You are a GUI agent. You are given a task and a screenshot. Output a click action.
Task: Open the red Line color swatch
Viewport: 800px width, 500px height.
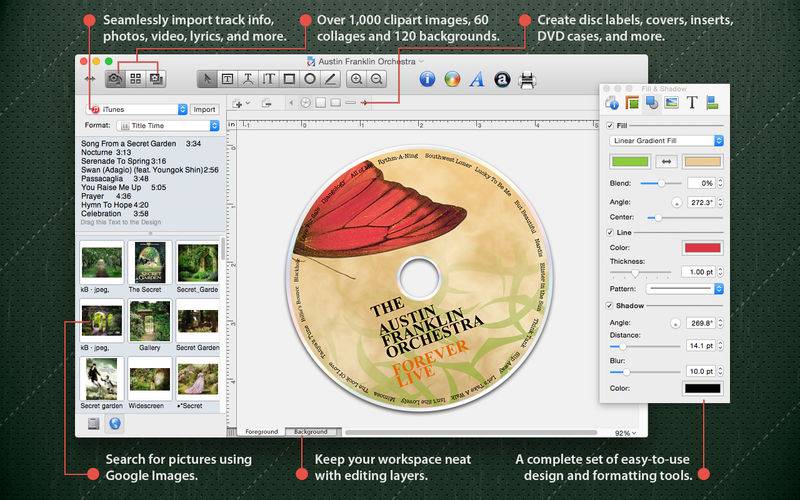click(703, 248)
